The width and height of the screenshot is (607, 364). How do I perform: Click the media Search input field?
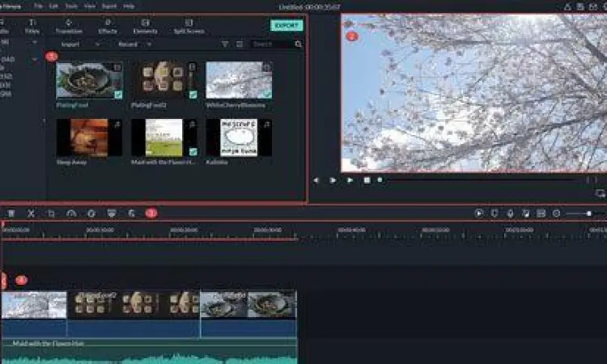[272, 44]
